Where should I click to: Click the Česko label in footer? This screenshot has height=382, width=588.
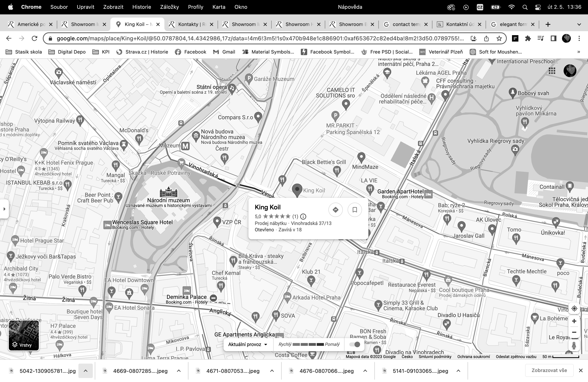point(407,357)
